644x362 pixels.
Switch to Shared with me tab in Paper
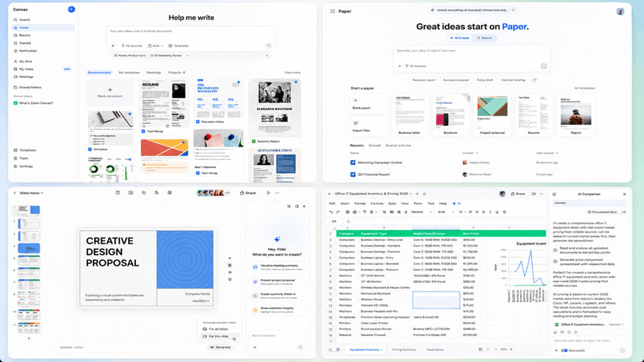(398, 145)
